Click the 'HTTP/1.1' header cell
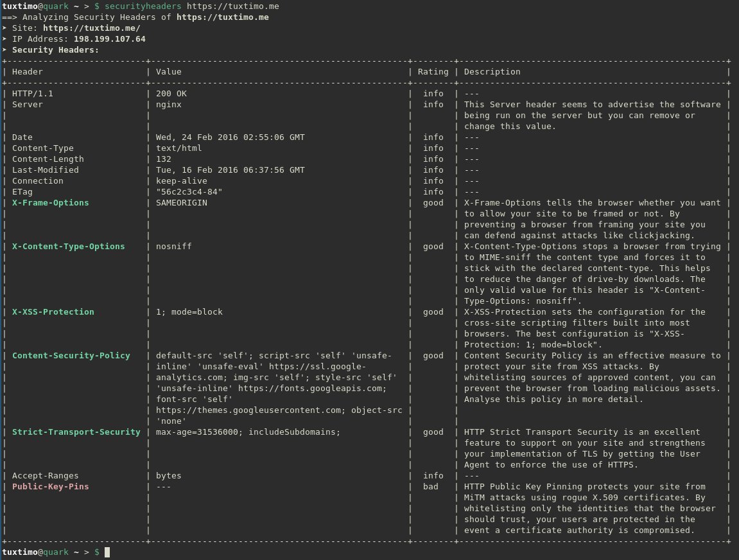The image size is (739, 560). pyautogui.click(x=33, y=93)
